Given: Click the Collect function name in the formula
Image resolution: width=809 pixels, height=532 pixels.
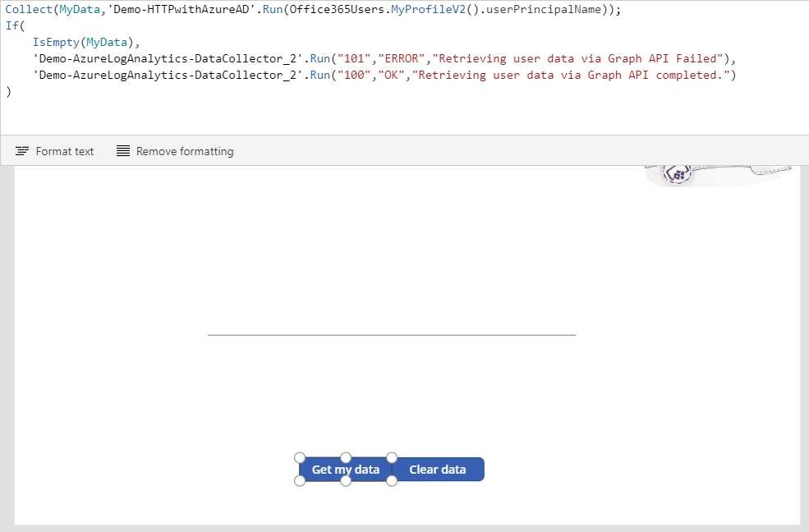Looking at the screenshot, I should [29, 9].
